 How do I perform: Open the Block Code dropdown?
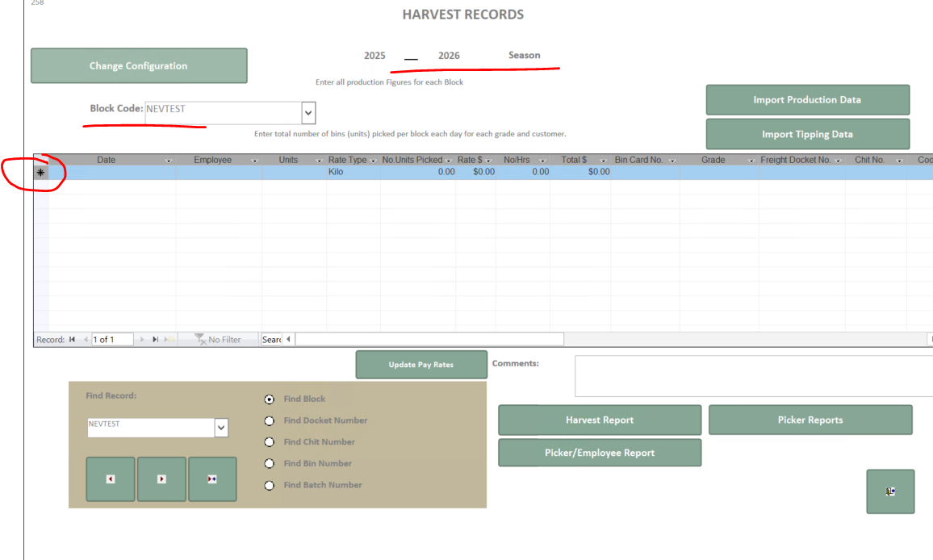308,113
